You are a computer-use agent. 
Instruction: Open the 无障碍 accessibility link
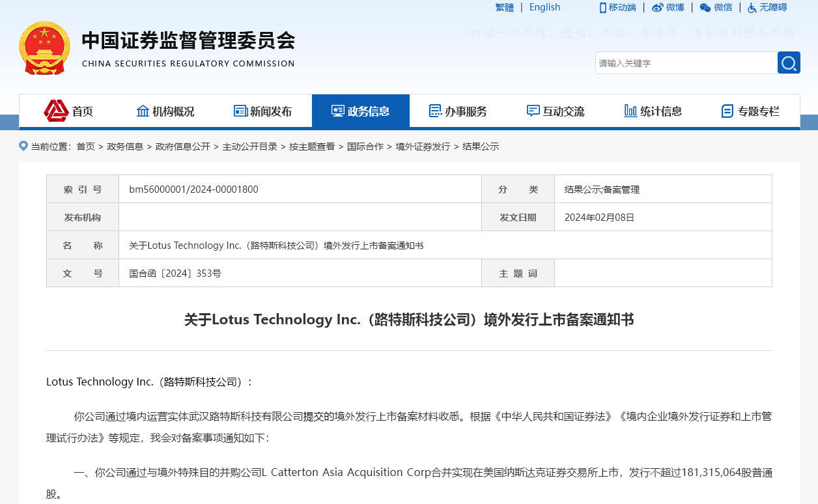pyautogui.click(x=773, y=7)
